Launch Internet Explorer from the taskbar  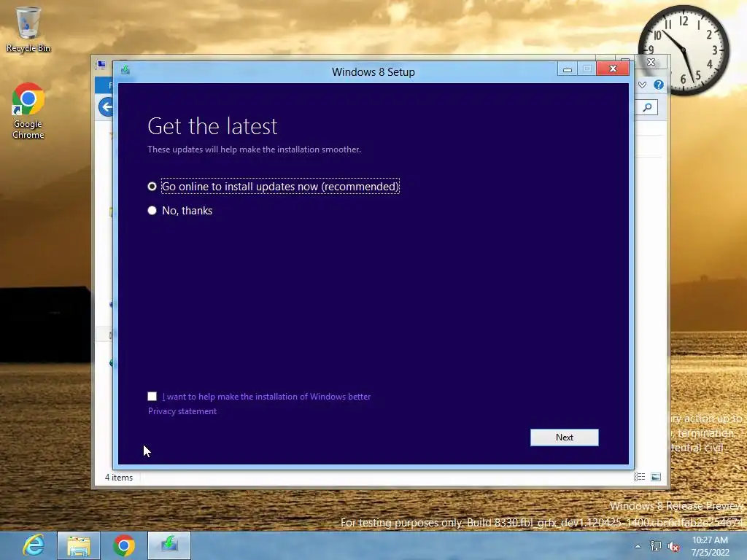[34, 545]
